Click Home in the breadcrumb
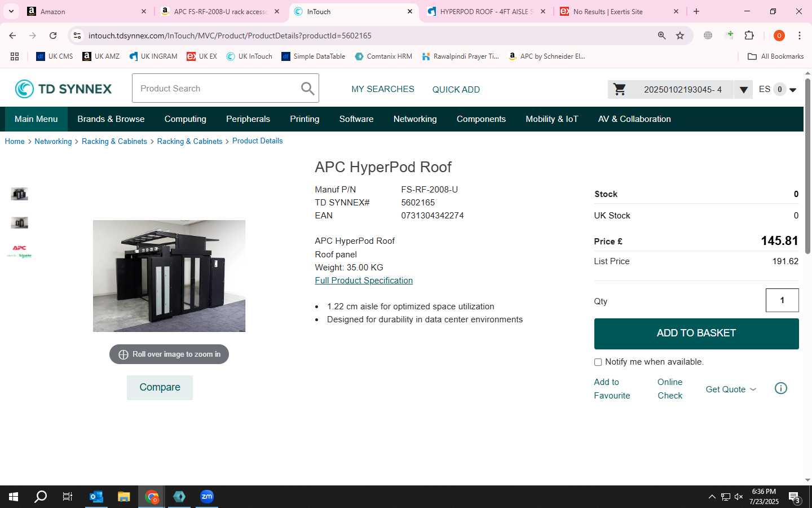812x508 pixels. click(15, 142)
